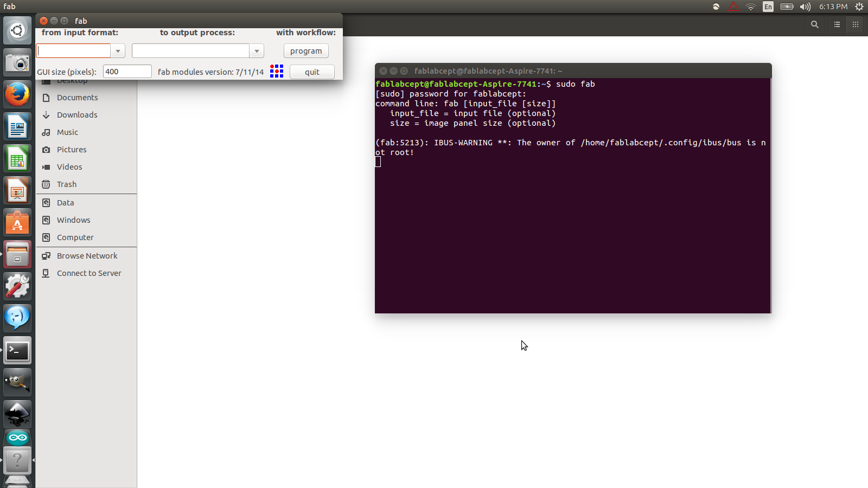The width and height of the screenshot is (868, 488).
Task: Open the clock showing 6:13 PM
Action: click(833, 7)
